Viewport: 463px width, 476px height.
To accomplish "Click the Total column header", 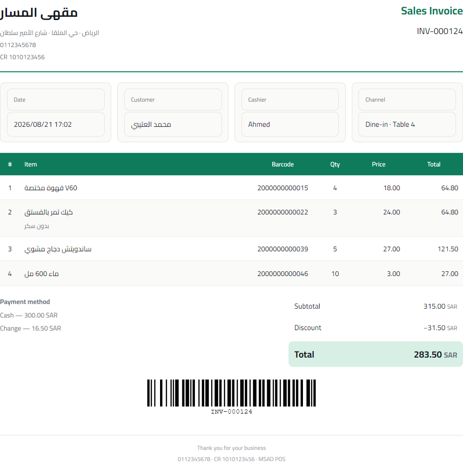I will pos(434,164).
